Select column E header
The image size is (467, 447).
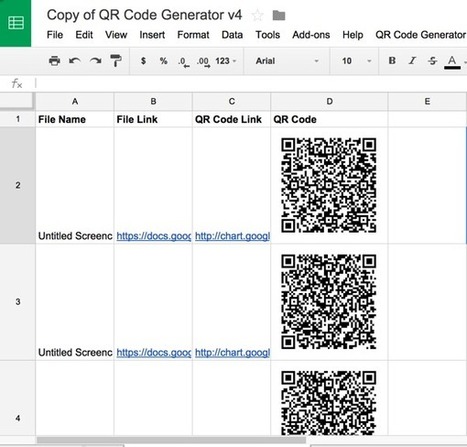(427, 102)
